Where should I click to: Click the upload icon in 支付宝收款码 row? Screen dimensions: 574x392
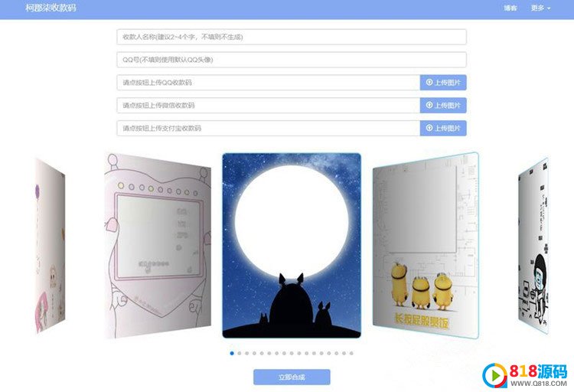pos(429,128)
